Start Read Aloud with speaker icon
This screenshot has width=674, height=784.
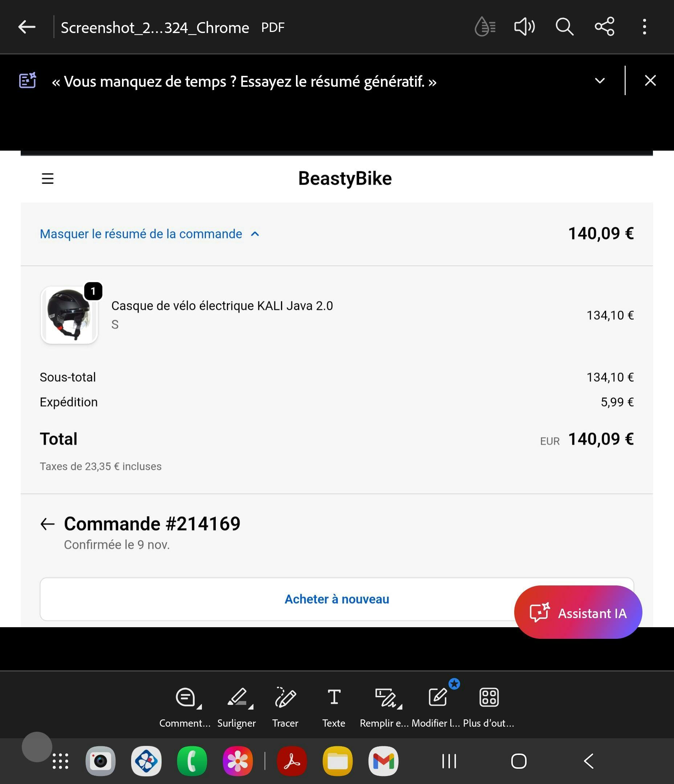[x=524, y=27]
